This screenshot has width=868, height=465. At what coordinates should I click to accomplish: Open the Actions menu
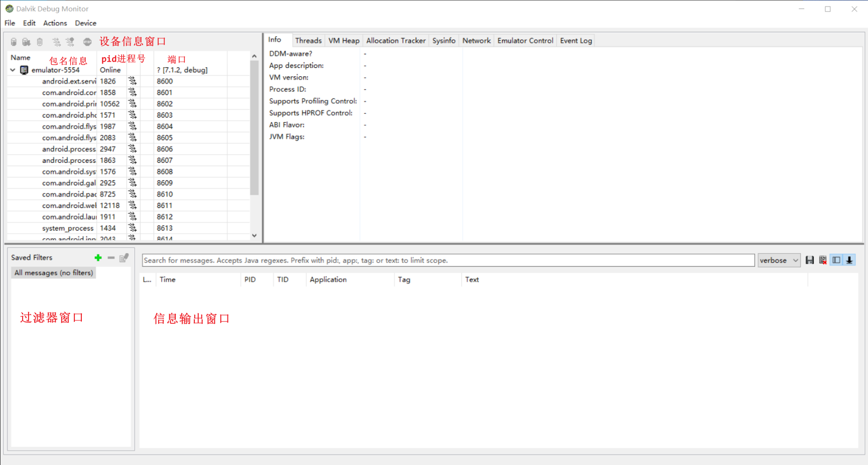pos(55,23)
